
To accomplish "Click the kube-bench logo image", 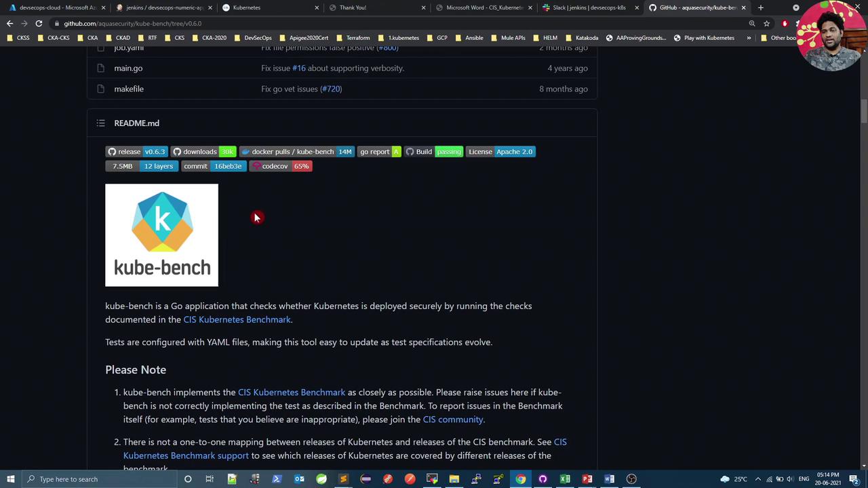I will click(x=161, y=235).
